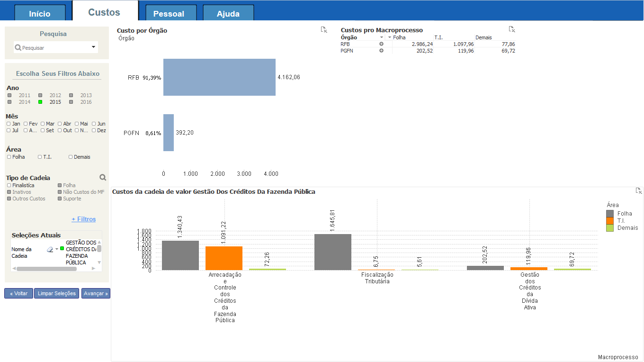Export Custos pro Macroprocesso table to Excel
Screen dimensions: 644x362
click(x=512, y=29)
